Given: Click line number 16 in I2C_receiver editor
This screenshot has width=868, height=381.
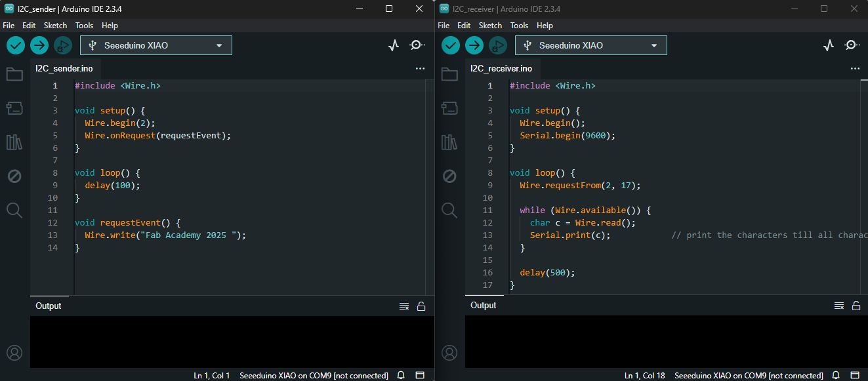Looking at the screenshot, I should tap(487, 273).
